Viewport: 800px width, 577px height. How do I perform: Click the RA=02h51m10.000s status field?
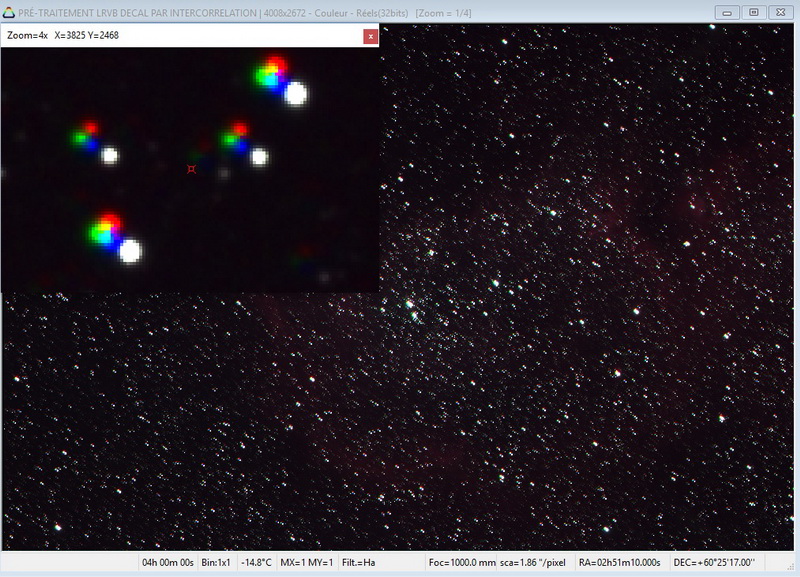pos(620,563)
